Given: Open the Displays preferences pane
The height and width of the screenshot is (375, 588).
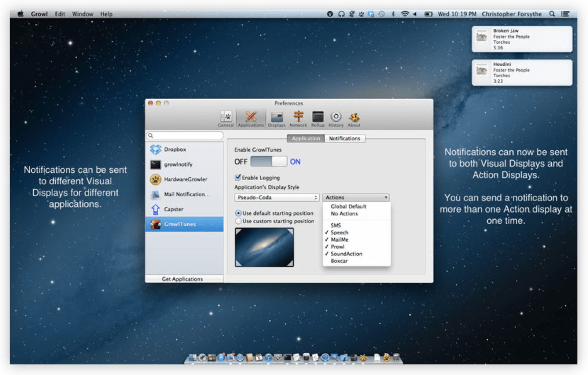Looking at the screenshot, I should [277, 119].
